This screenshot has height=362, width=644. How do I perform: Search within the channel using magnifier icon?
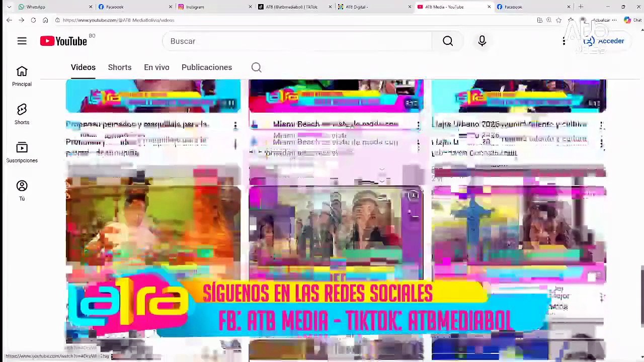tap(256, 67)
